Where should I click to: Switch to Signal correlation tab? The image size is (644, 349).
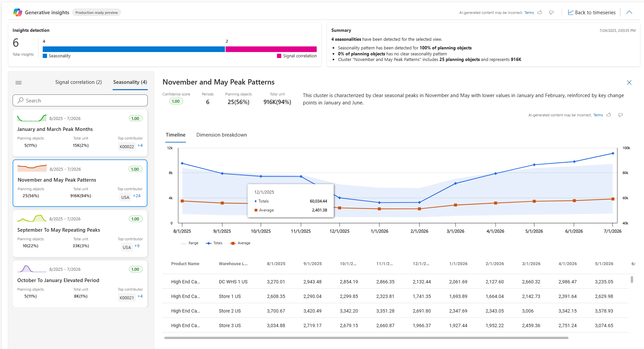pos(78,82)
